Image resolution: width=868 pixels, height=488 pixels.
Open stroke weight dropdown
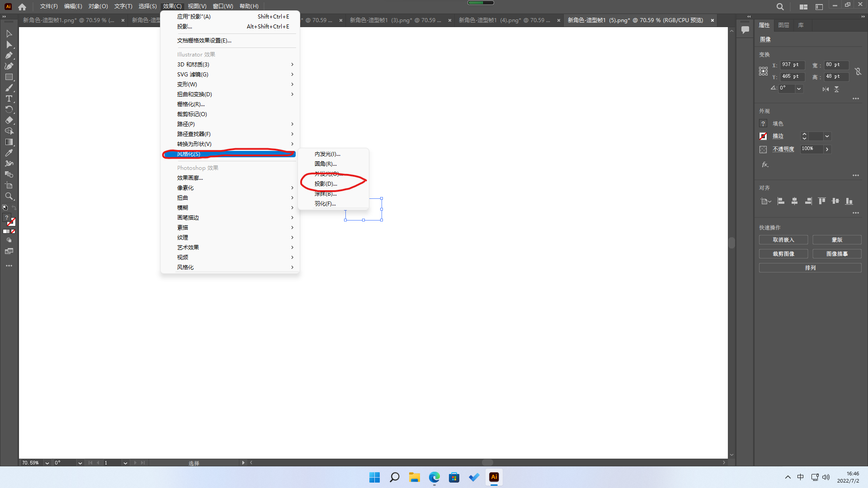pyautogui.click(x=827, y=136)
